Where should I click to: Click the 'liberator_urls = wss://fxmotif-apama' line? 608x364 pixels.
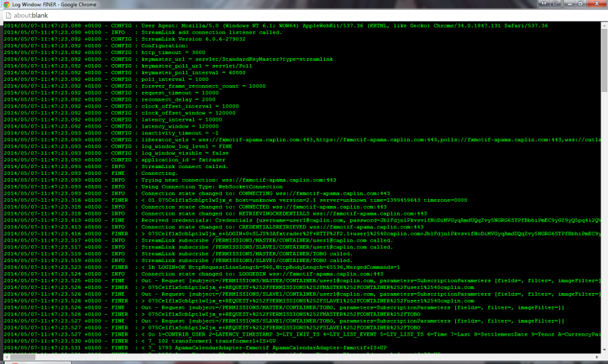pos(302,140)
